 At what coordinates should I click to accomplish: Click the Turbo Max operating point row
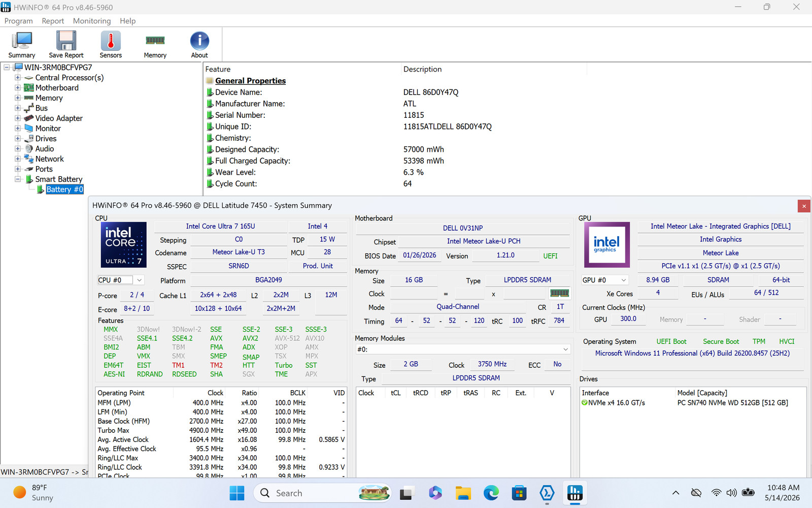click(221, 430)
